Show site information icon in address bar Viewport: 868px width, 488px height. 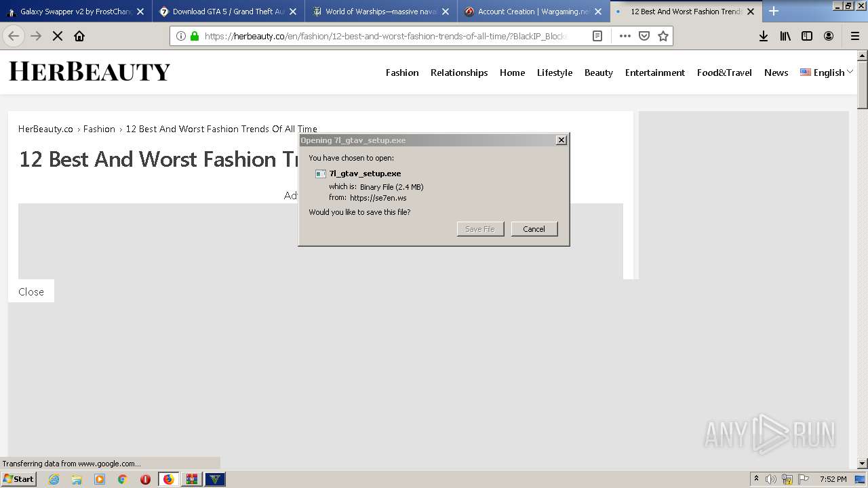(180, 37)
